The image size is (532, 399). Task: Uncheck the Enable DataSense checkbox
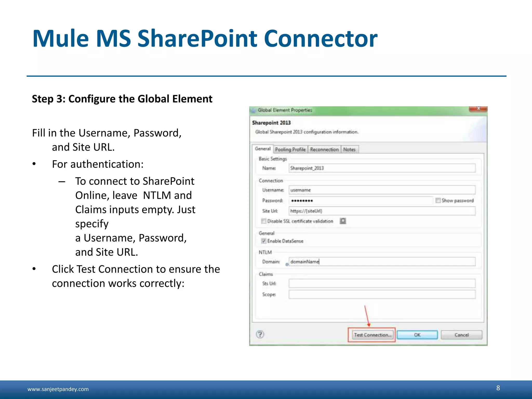point(264,241)
